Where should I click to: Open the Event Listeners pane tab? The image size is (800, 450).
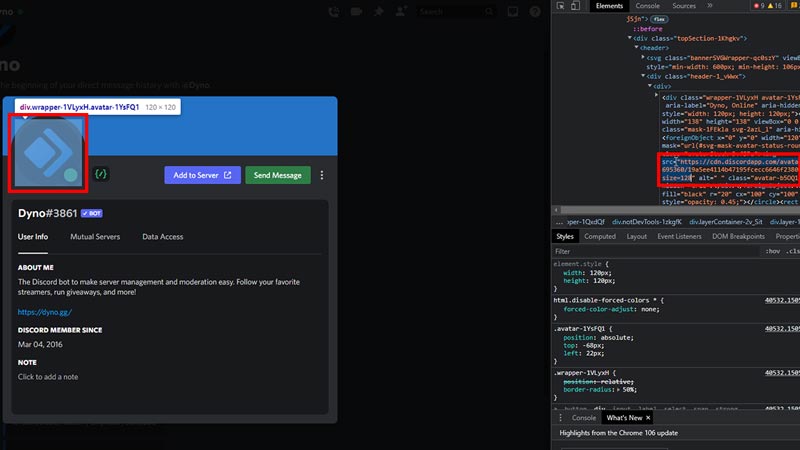click(x=679, y=236)
